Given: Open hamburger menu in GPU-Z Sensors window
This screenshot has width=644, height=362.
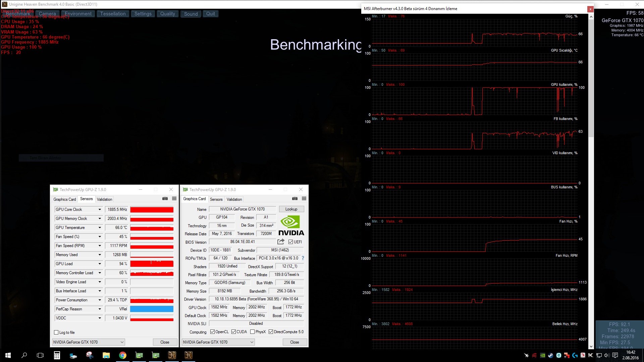Looking at the screenshot, I should pyautogui.click(x=174, y=199).
